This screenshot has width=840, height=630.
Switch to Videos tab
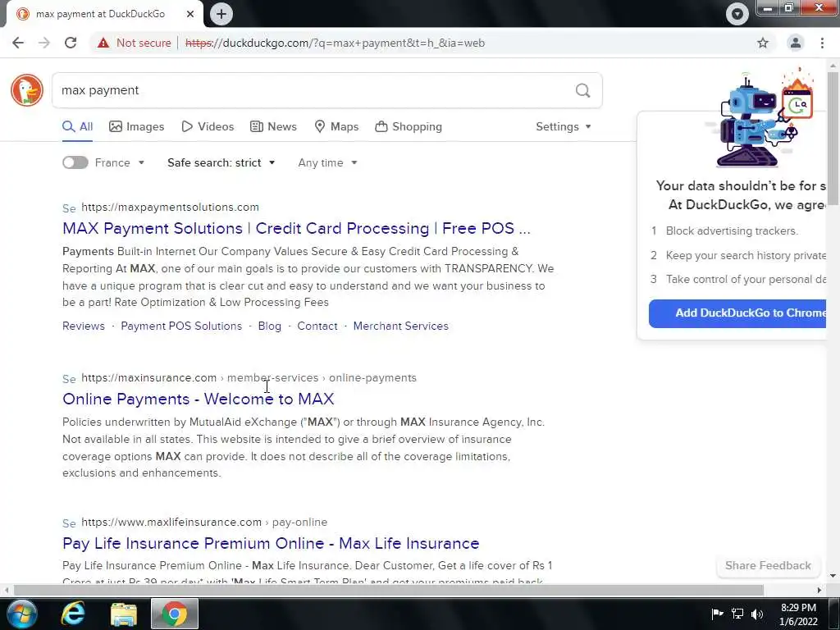tap(208, 126)
